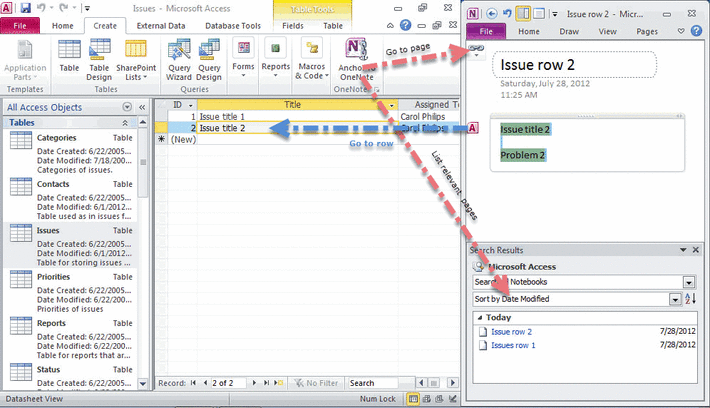Click Anchor to OneNote button
The image size is (710, 408).
[x=356, y=60]
